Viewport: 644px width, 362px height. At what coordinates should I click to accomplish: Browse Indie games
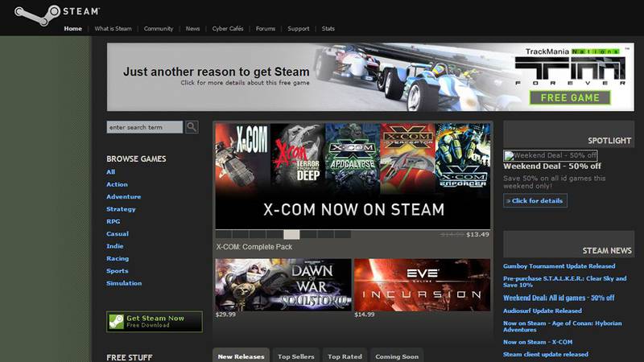[x=114, y=246]
